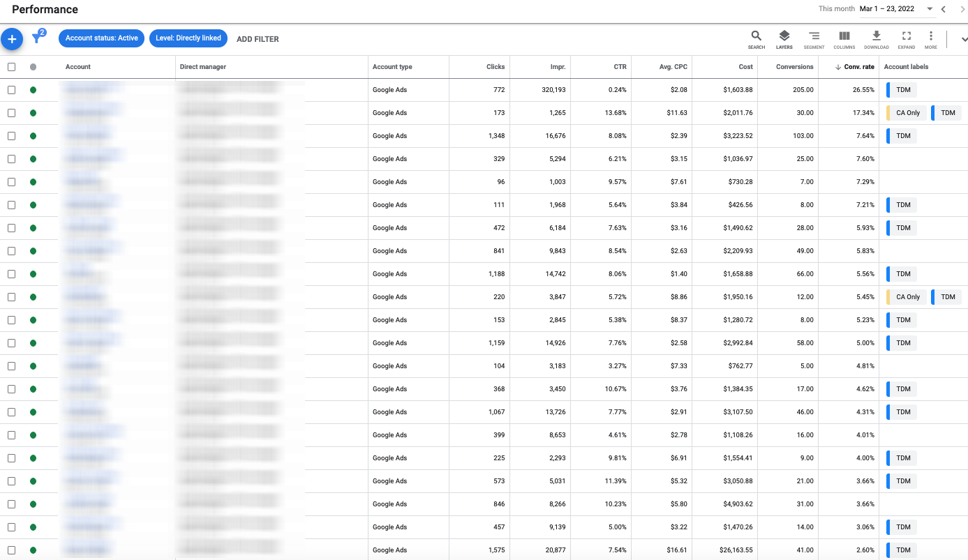Click the ADD FILTER button
Screen dimensions: 968x560
tap(258, 39)
